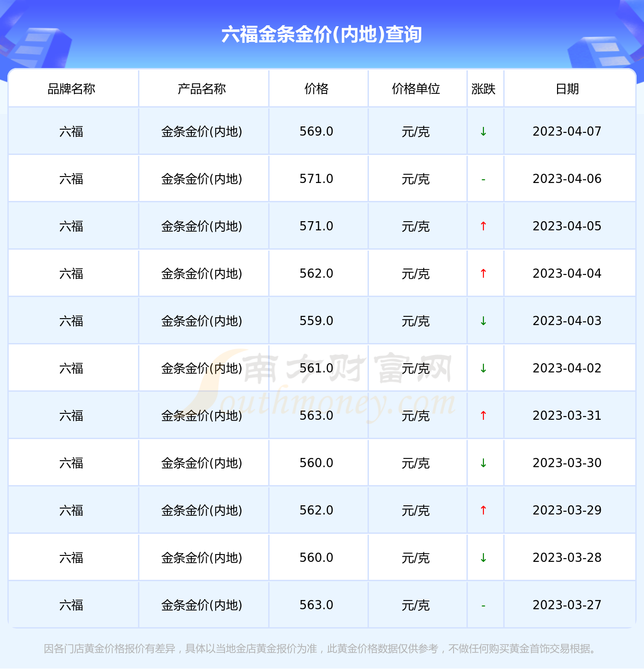Click the disclaimer text below the table
The width and height of the screenshot is (644, 669).
(x=322, y=649)
